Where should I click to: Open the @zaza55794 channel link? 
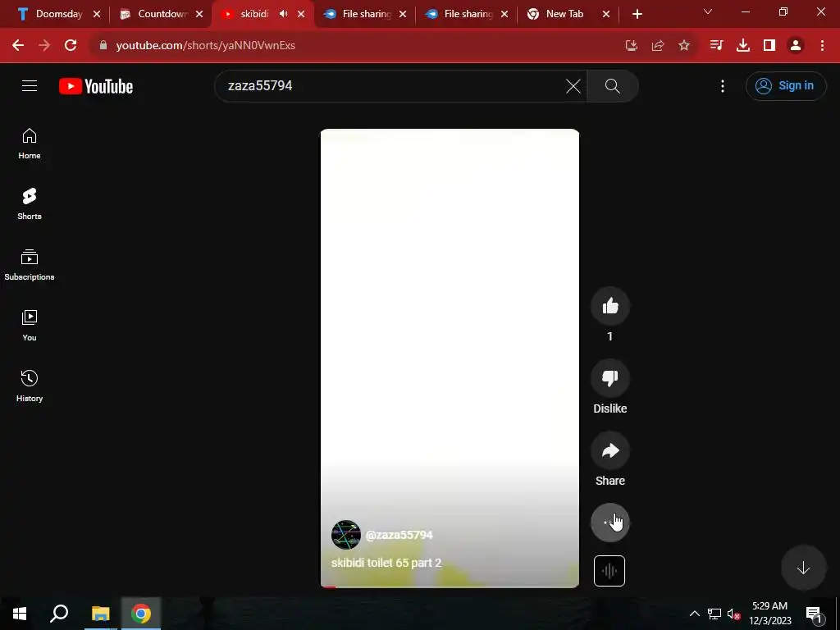pyautogui.click(x=399, y=535)
